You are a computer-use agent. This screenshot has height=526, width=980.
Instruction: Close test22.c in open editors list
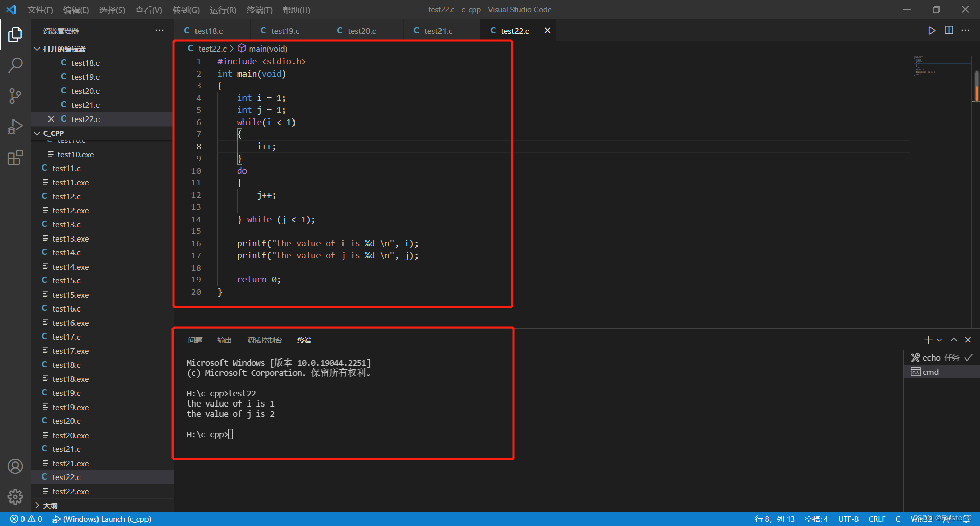coord(51,119)
